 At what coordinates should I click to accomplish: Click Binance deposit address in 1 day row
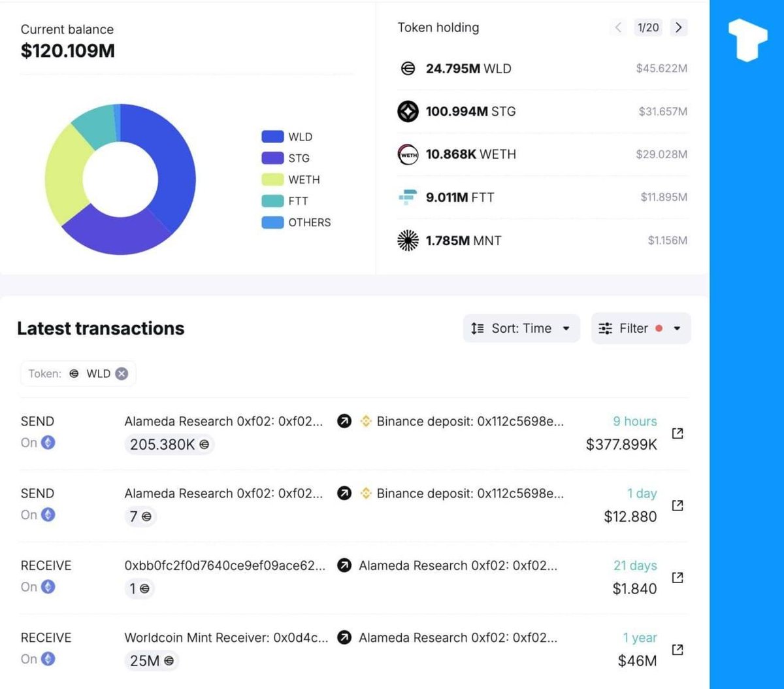470,493
